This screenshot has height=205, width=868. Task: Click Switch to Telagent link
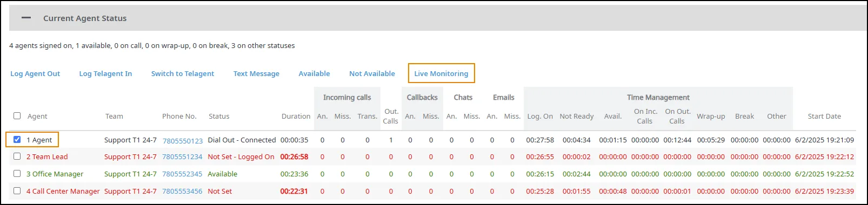(x=183, y=73)
